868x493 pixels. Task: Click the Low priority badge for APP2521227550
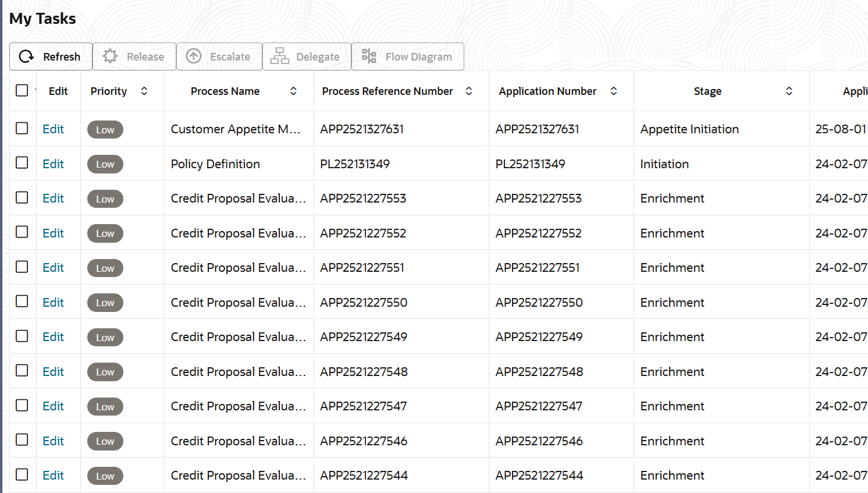[x=105, y=303]
